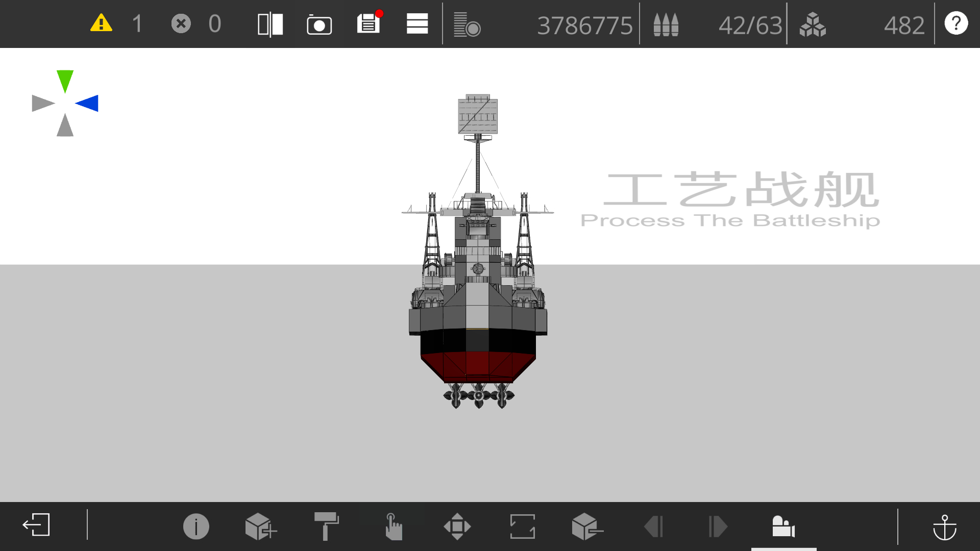Click the cost coins stack icon
This screenshot has width=980, height=551.
[467, 24]
